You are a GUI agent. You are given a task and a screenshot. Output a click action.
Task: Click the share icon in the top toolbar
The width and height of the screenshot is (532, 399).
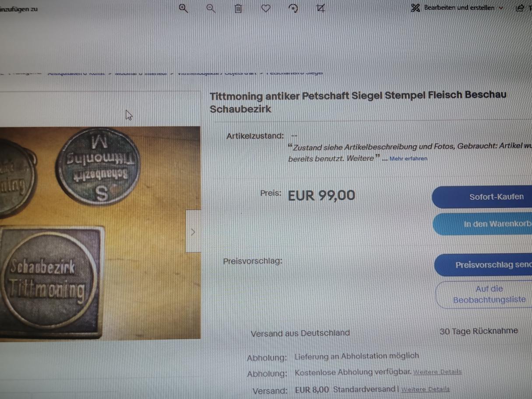[x=520, y=8]
